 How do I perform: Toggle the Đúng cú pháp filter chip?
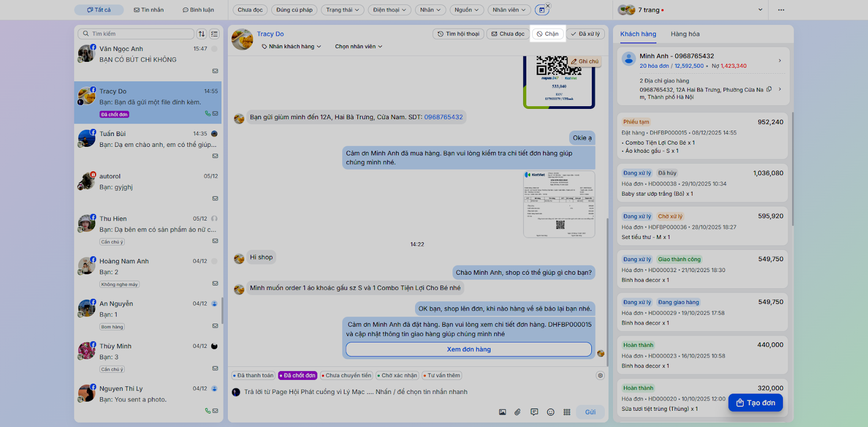point(295,10)
